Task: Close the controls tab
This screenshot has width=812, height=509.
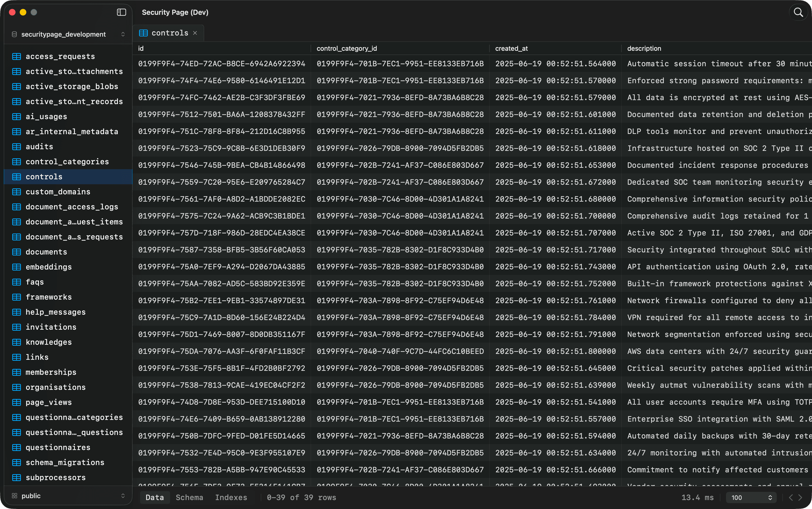Action: 195,33
